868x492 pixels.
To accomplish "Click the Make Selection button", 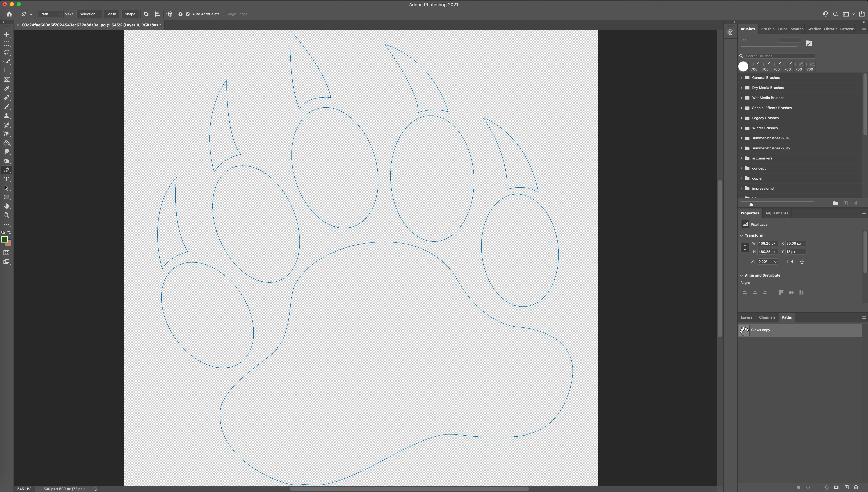I will pyautogui.click(x=89, y=14).
